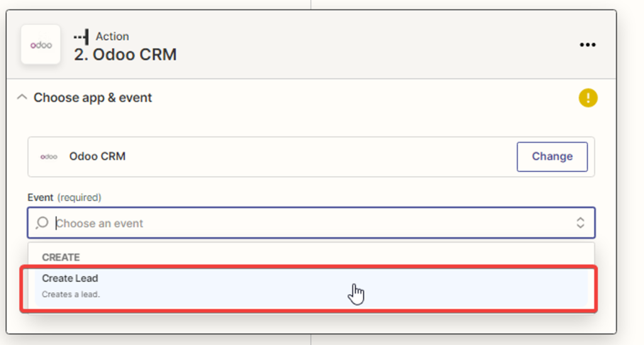Click the small Odoo logo beside Odoo CRM
The width and height of the screenshot is (644, 345).
tap(48, 156)
